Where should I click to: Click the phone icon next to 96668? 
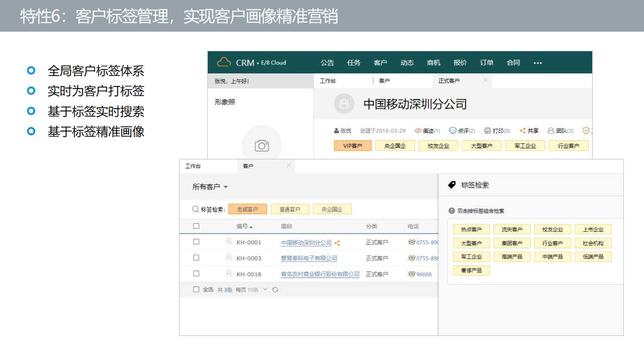pos(412,274)
